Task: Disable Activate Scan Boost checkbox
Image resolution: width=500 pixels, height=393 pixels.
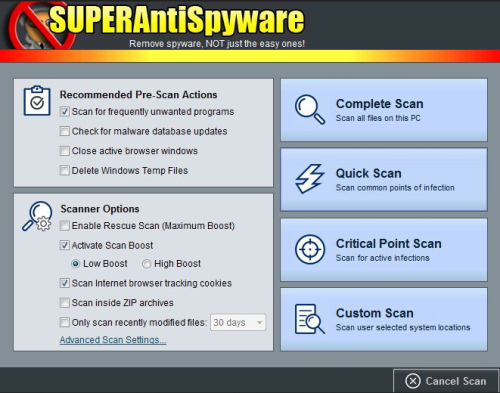Action: (x=65, y=245)
